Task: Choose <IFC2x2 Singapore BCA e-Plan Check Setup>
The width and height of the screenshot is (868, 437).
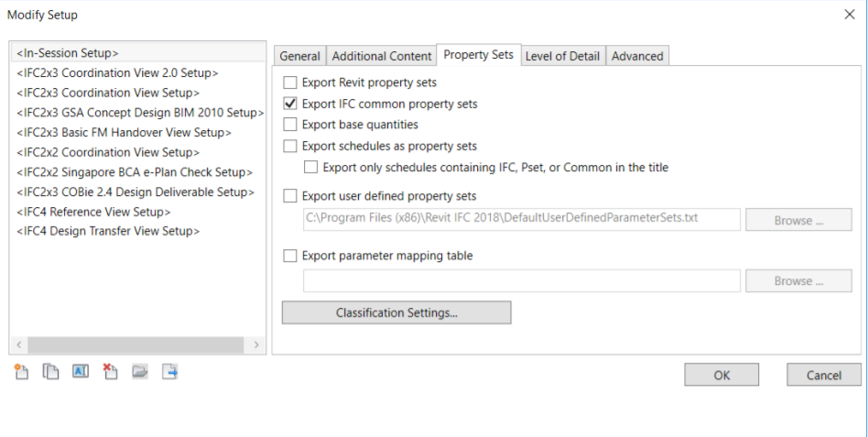Action: 137,172
